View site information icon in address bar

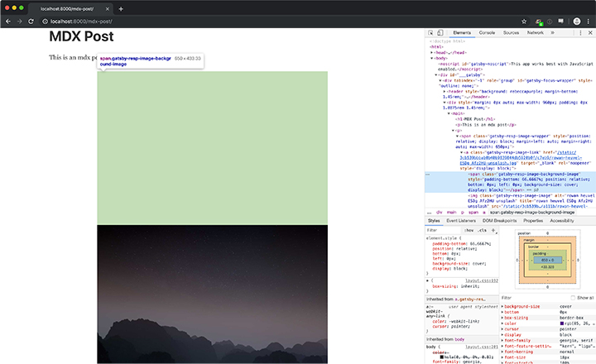45,22
